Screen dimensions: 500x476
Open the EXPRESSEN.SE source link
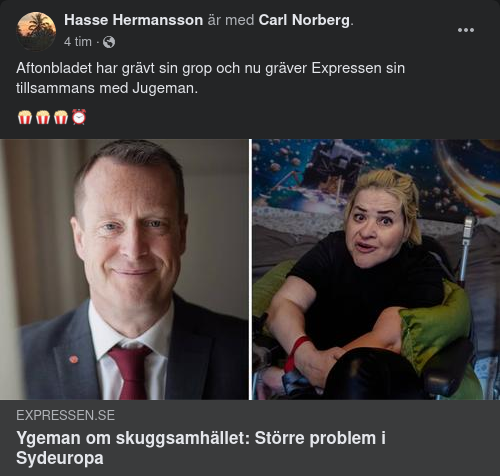[65, 415]
